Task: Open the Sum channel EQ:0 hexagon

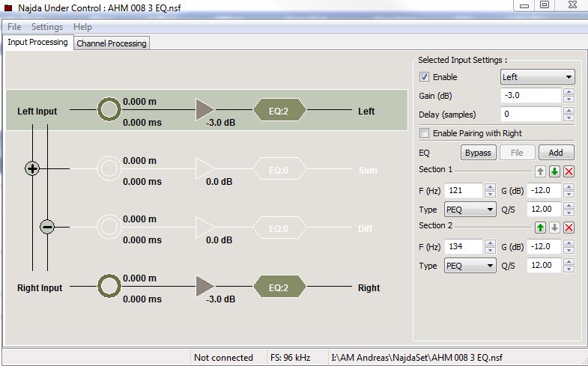Action: click(x=279, y=169)
